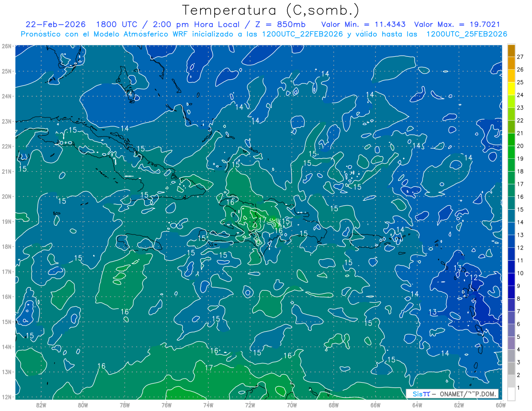
Task: Click the 72W longitude axis label
Action: [250, 404]
